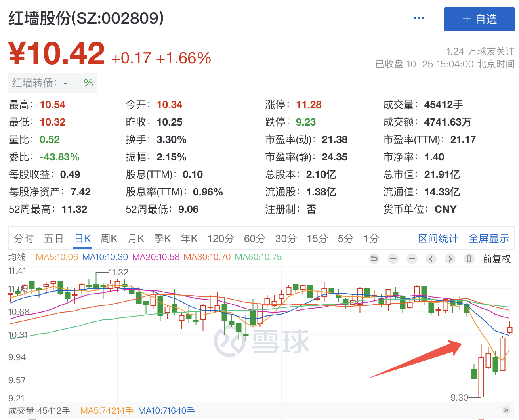Close the volume panel with X icon
This screenshot has width=519, height=420.
coord(506,410)
